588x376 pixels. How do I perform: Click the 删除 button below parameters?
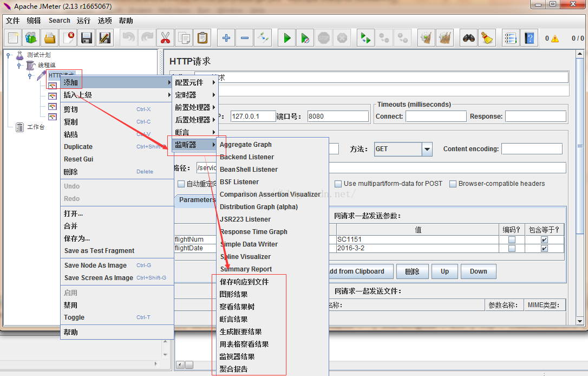point(412,271)
